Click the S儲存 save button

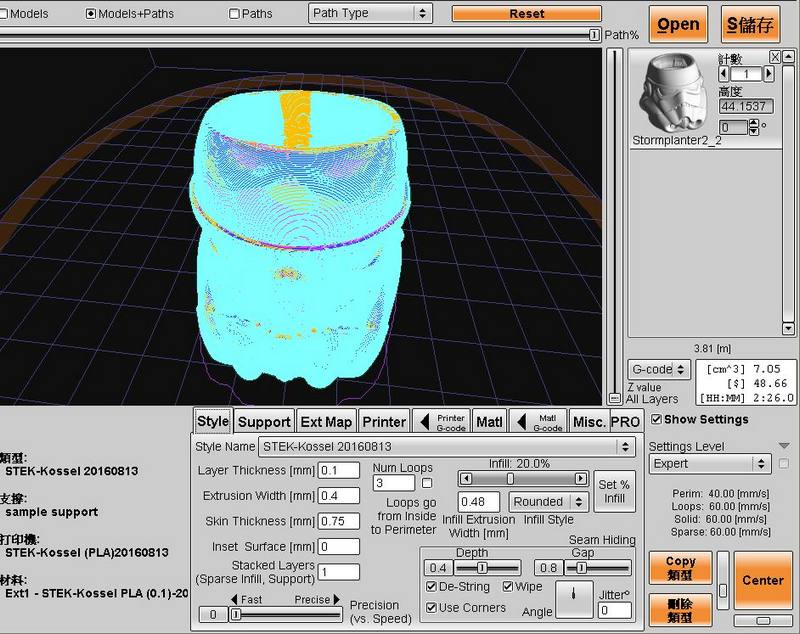click(x=750, y=24)
